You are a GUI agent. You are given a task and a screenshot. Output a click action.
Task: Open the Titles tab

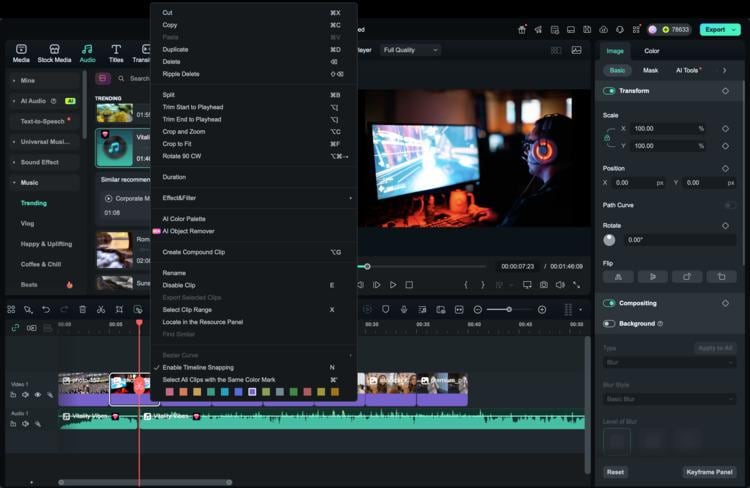tap(116, 53)
